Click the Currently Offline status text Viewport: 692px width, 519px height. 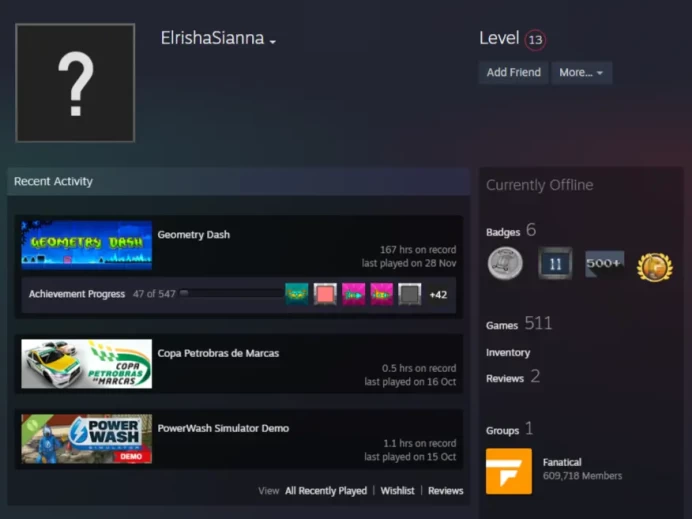(539, 185)
